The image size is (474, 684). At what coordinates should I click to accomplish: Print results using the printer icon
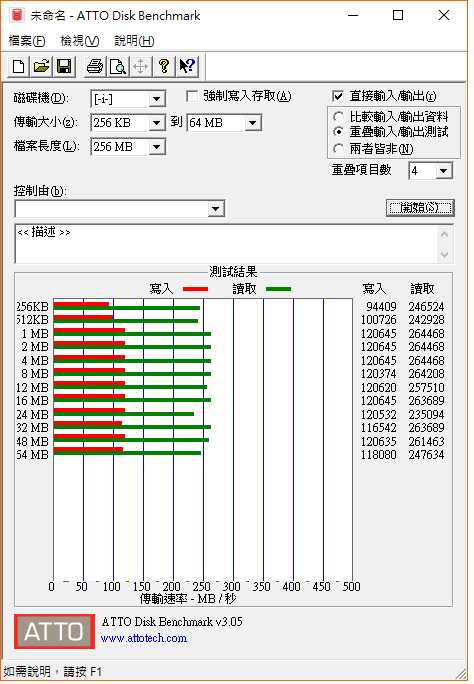(95, 67)
